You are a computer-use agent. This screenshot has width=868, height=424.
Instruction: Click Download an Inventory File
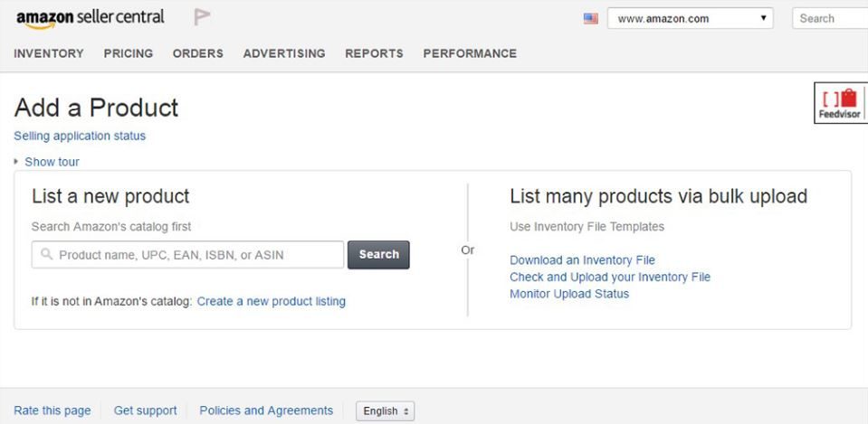pos(582,259)
